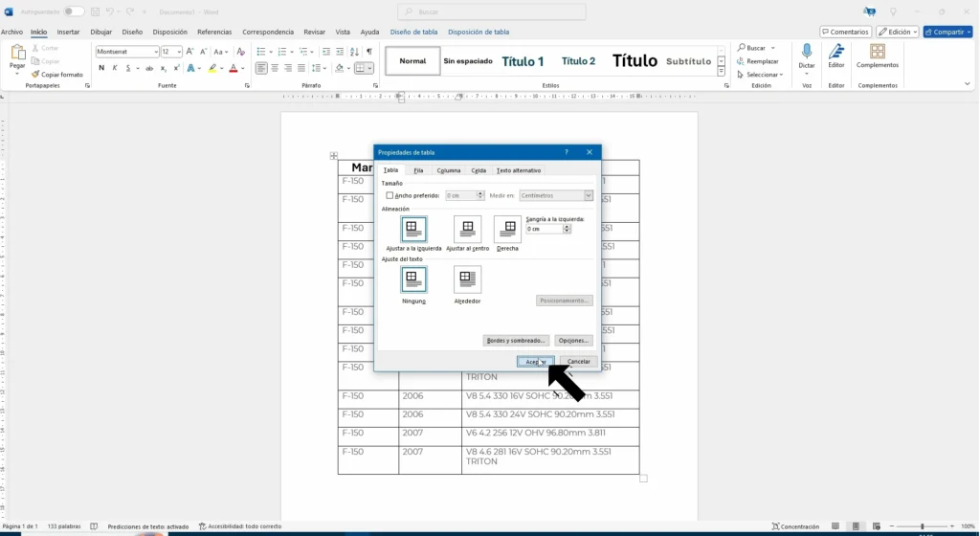Increase Sangría a la izquierda stepper
The height and width of the screenshot is (536, 980).
point(567,227)
